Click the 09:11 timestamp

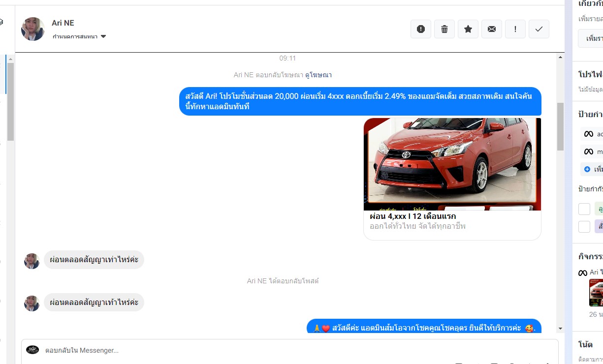click(x=287, y=58)
